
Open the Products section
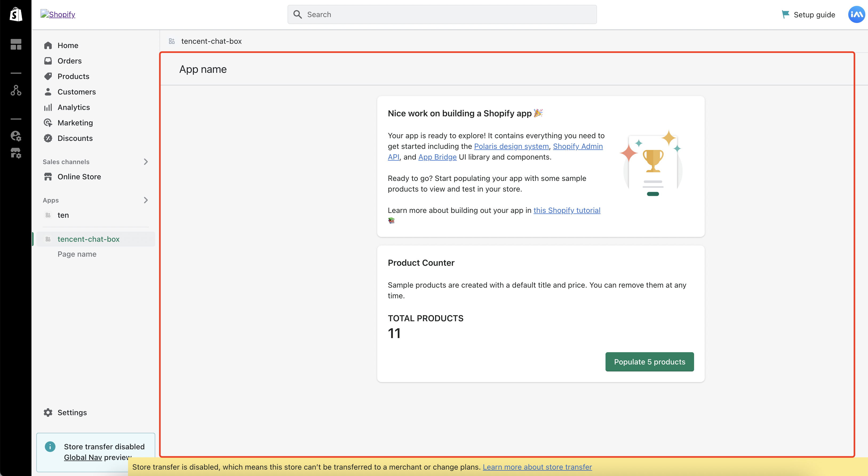(73, 76)
